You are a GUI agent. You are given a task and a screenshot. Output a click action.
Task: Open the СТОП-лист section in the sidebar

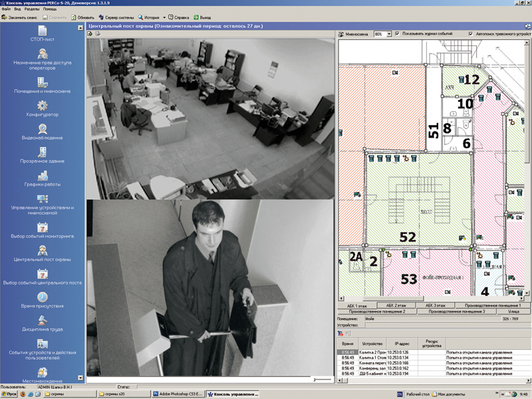click(x=43, y=33)
